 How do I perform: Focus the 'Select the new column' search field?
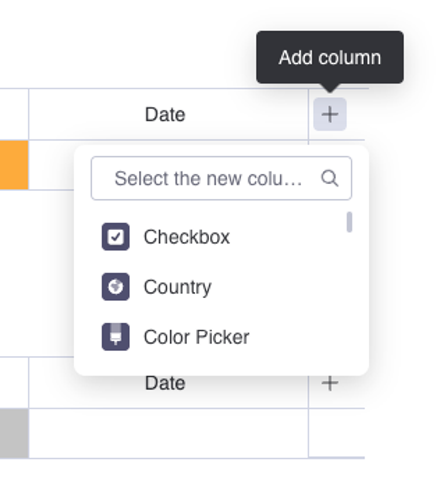pos(208,178)
